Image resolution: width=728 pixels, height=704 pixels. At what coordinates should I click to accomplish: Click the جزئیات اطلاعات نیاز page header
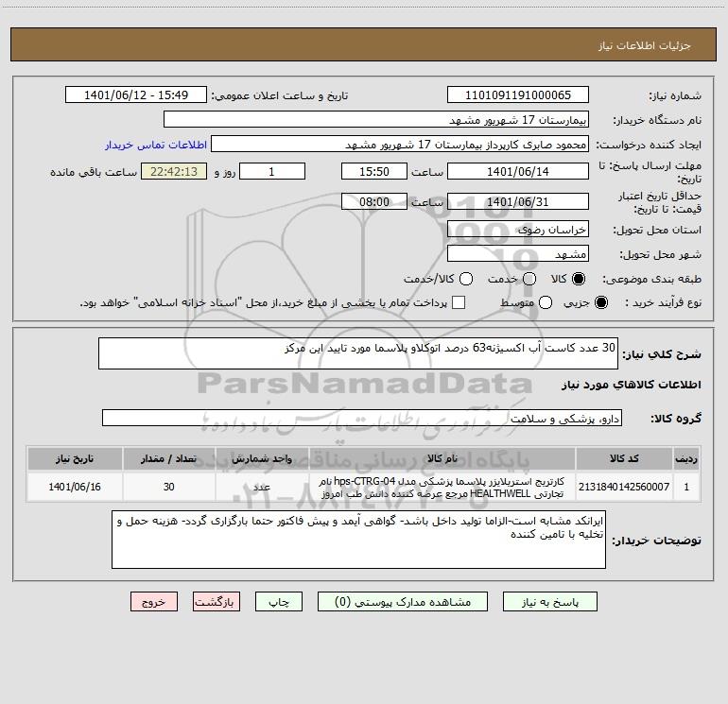pyautogui.click(x=645, y=45)
